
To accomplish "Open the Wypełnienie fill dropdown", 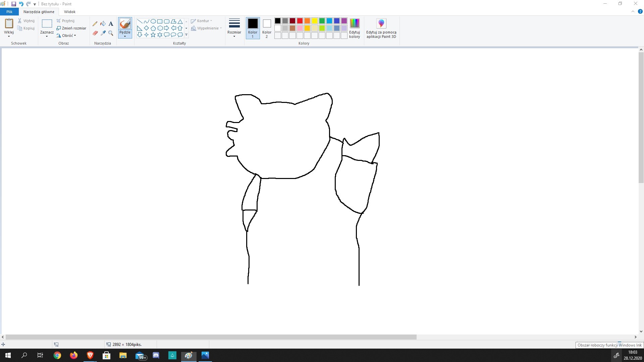I will click(206, 28).
